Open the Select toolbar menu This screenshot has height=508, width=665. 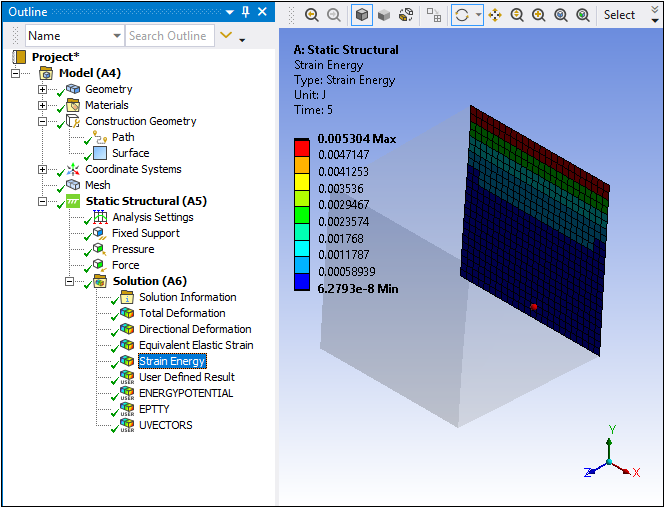point(619,15)
